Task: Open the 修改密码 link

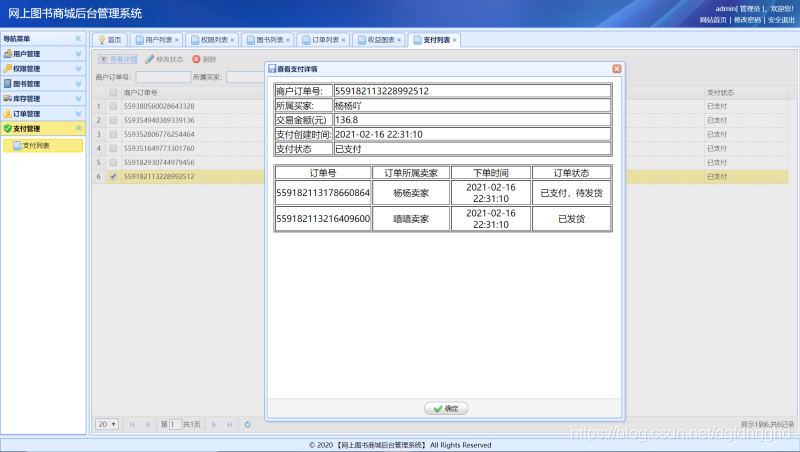Action: 747,20
